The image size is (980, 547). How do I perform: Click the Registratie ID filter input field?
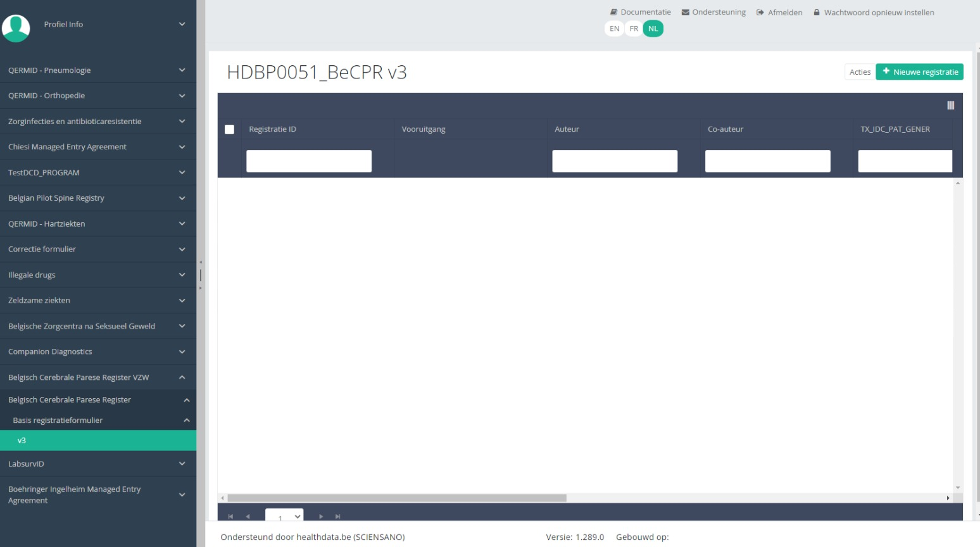click(x=309, y=161)
